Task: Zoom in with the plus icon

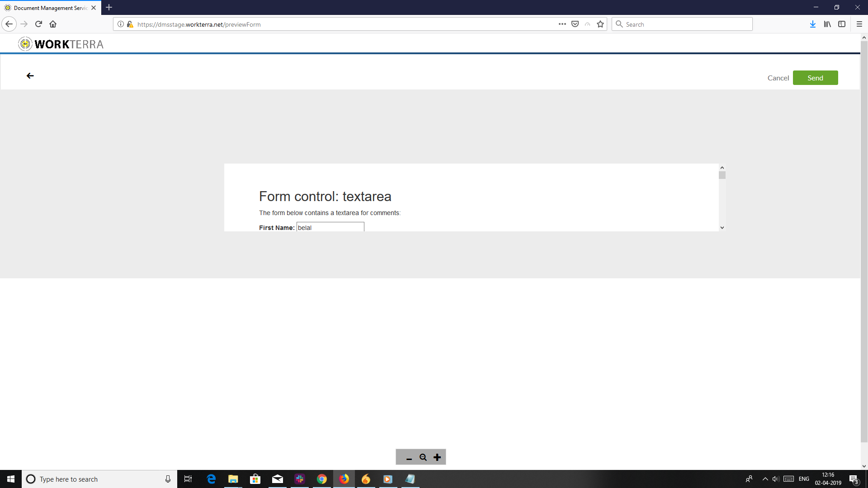Action: click(x=437, y=457)
